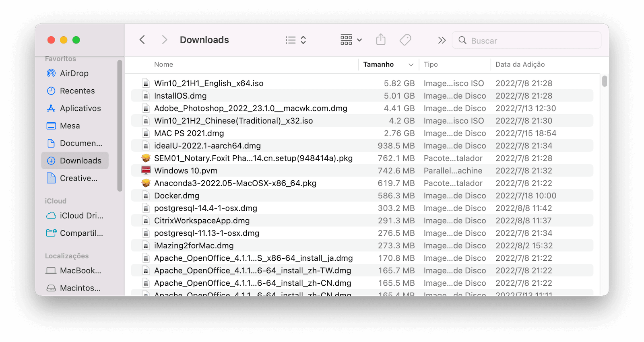This screenshot has height=342, width=644.
Task: Click the Share toolbar icon
Action: point(381,39)
